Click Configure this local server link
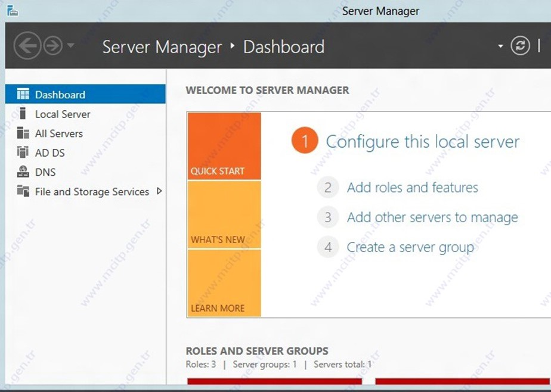 423,141
